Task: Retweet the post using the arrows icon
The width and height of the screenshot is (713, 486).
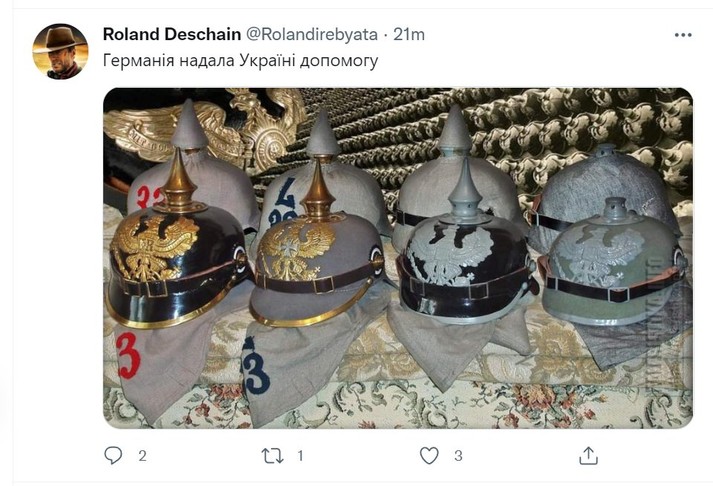Action: [x=272, y=456]
